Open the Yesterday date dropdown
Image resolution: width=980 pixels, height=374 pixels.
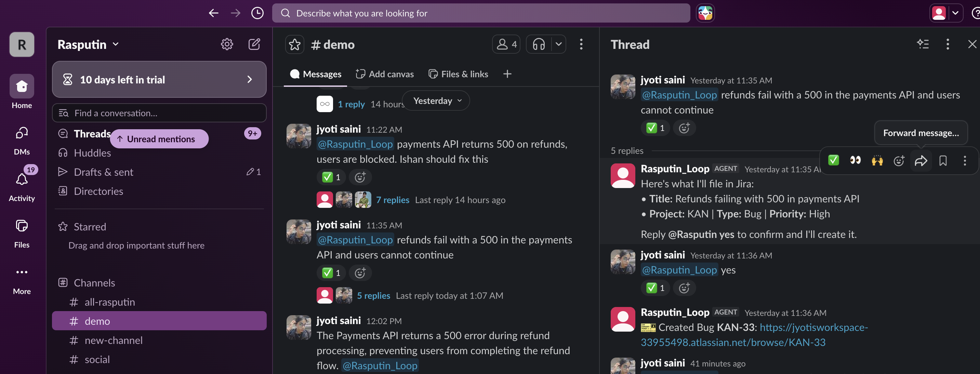(436, 101)
